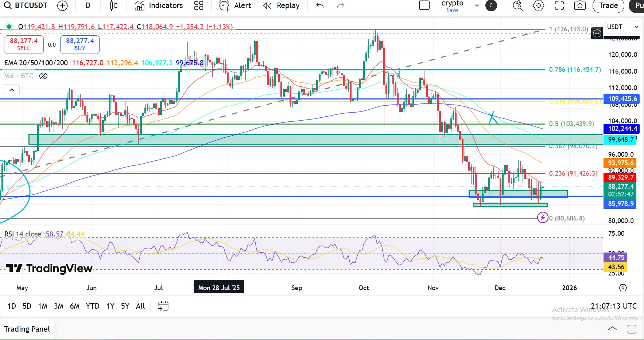Image resolution: width=644 pixels, height=340 pixels.
Task: Select the 5D time range
Action: (27, 306)
